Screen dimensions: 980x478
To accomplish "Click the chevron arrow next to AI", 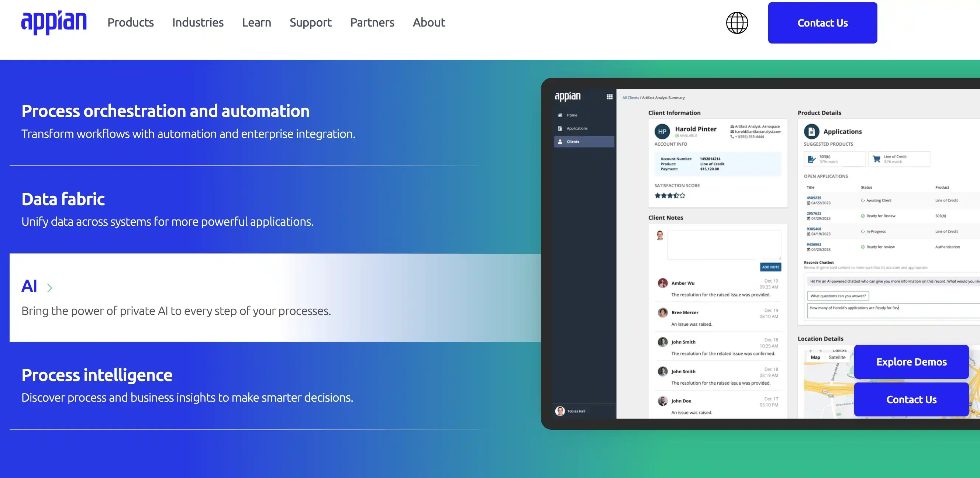I will (x=49, y=287).
